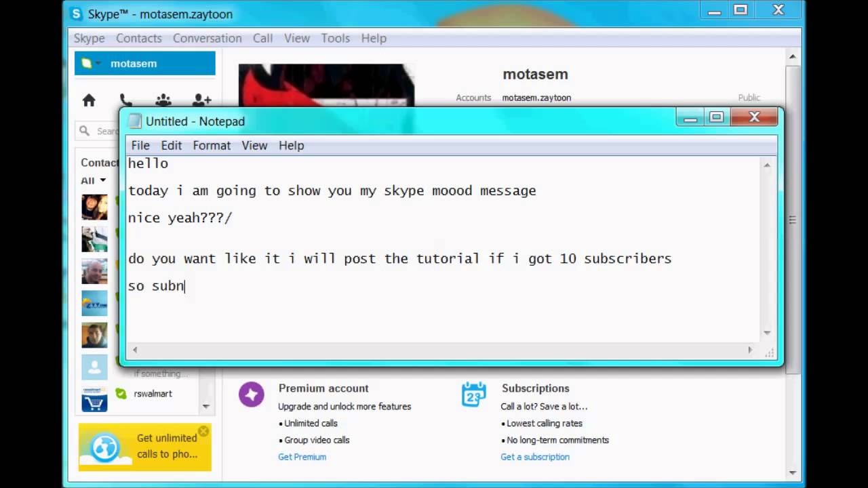Open Notepad's Edit menu
This screenshot has width=868, height=488.
click(171, 145)
